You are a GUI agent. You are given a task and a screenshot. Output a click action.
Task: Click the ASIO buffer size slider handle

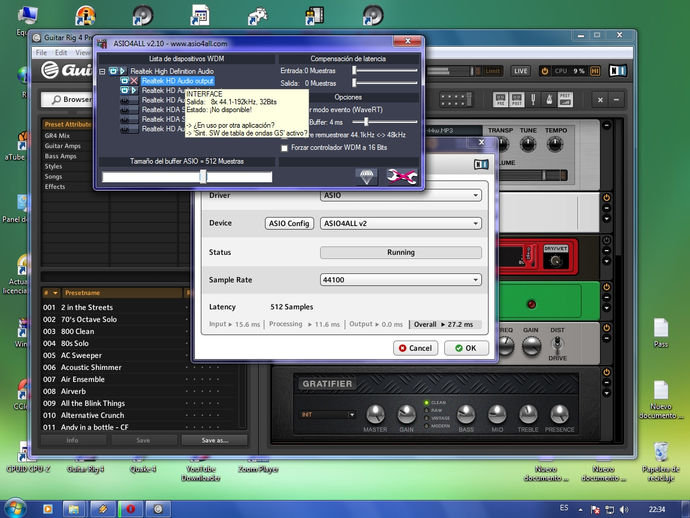202,177
